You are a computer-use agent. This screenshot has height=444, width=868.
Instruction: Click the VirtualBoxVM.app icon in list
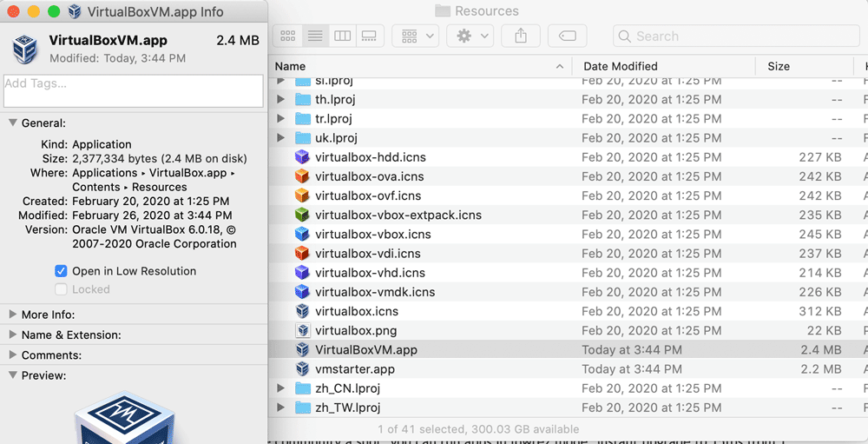(302, 350)
